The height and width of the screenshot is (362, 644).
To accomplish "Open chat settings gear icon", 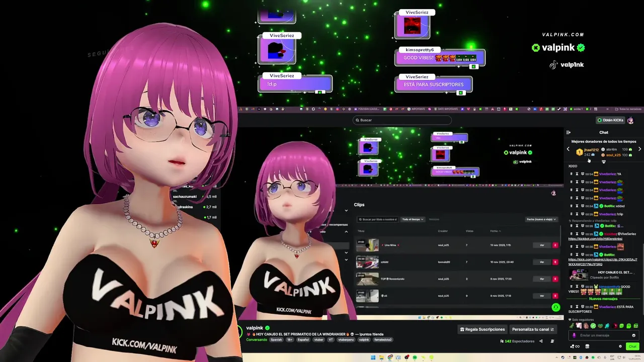I will tap(620, 346).
